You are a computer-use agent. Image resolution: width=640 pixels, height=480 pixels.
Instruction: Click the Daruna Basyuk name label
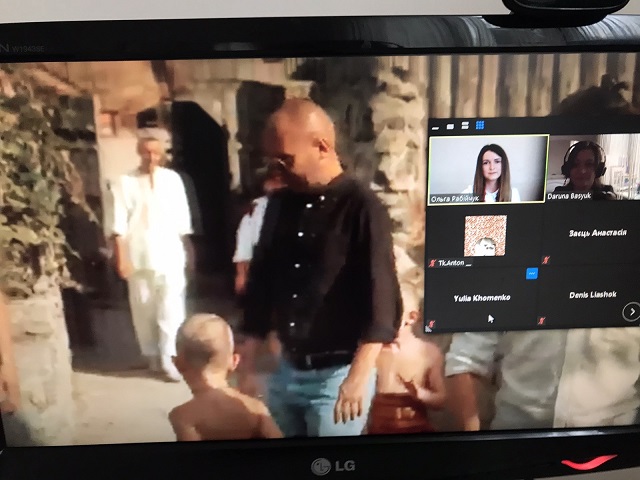pos(569,196)
